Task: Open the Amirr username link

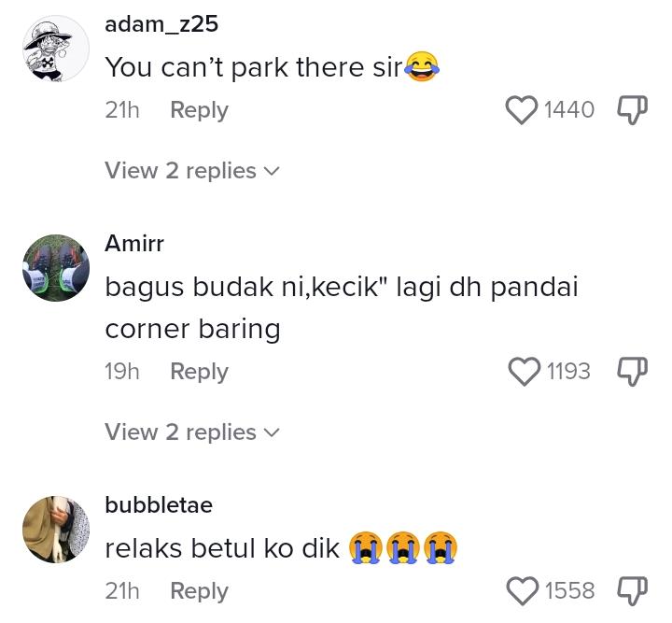Action: [134, 244]
